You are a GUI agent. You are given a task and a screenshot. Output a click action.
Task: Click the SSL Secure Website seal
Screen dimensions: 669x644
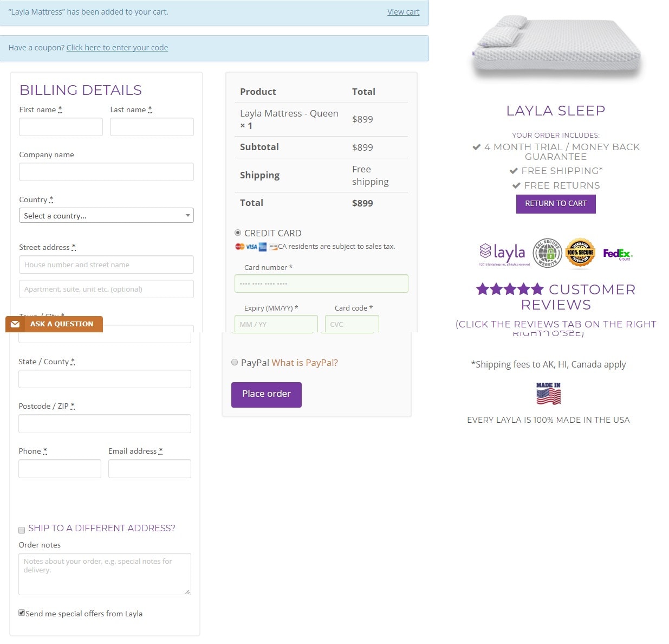coord(547,253)
